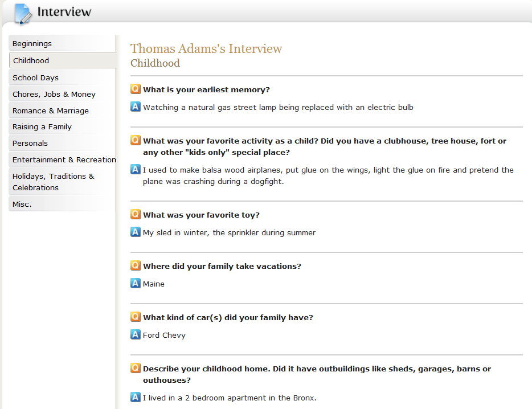Go to Chores, Jobs & Money
The image size is (532, 409).
tap(54, 94)
